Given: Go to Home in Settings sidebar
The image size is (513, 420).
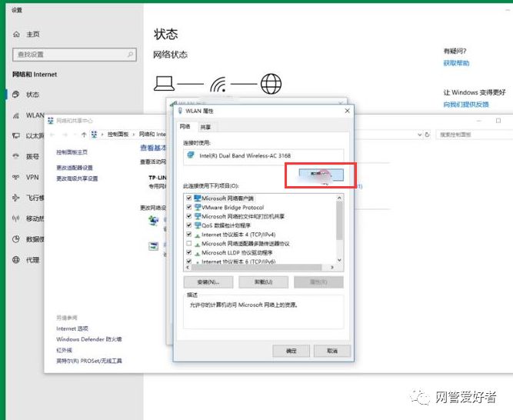Looking at the screenshot, I should (33, 34).
